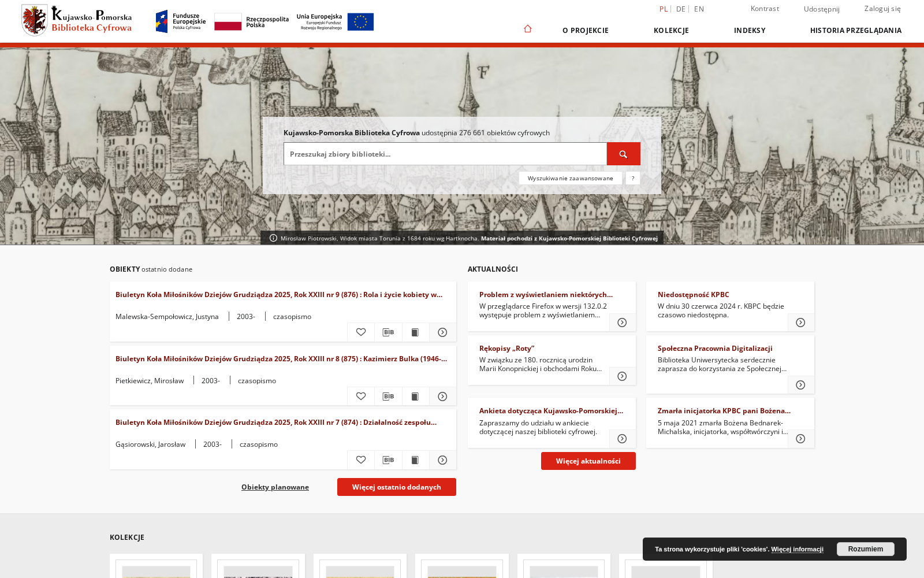Image resolution: width=924 pixels, height=578 pixels.
Task: Click the info icon in image caption
Action: (x=273, y=238)
